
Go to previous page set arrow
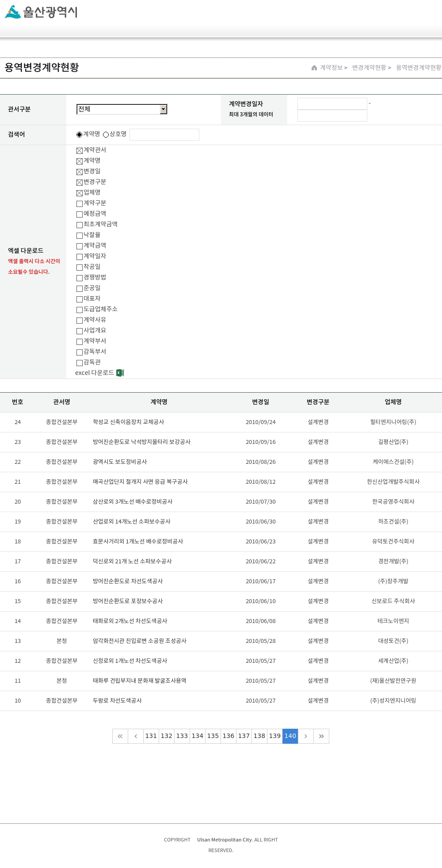coord(136,736)
